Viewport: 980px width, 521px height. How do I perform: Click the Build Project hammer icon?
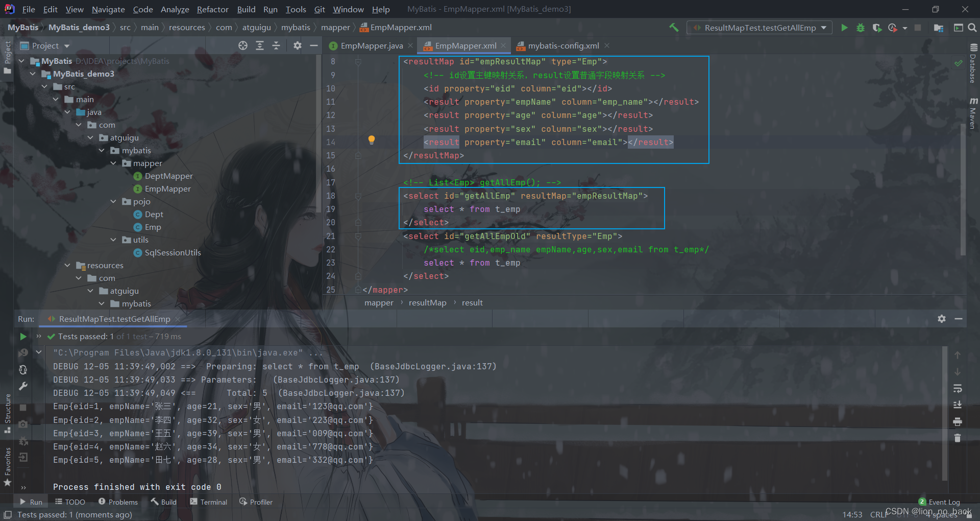[674, 28]
